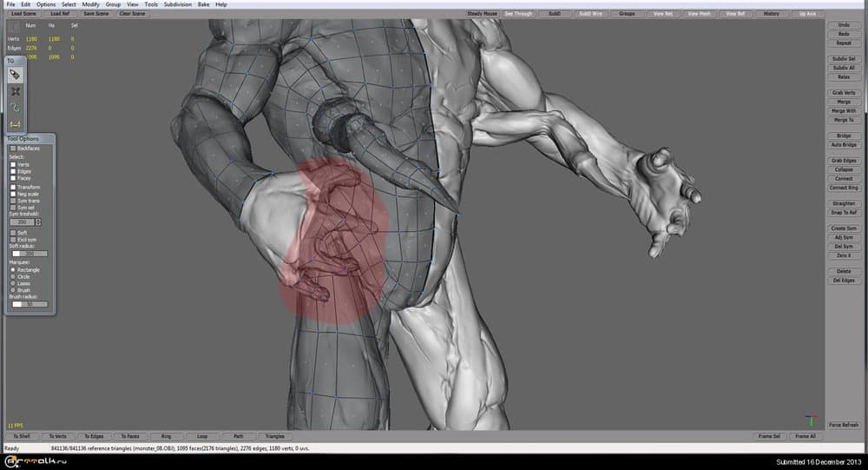Image resolution: width=868 pixels, height=470 pixels.
Task: Click the Undo button
Action: (844, 25)
